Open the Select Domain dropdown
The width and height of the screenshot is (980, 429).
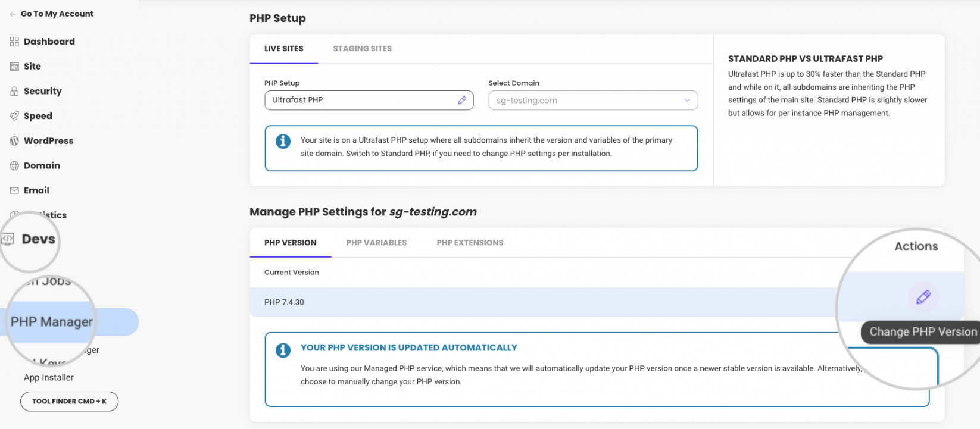(x=593, y=101)
